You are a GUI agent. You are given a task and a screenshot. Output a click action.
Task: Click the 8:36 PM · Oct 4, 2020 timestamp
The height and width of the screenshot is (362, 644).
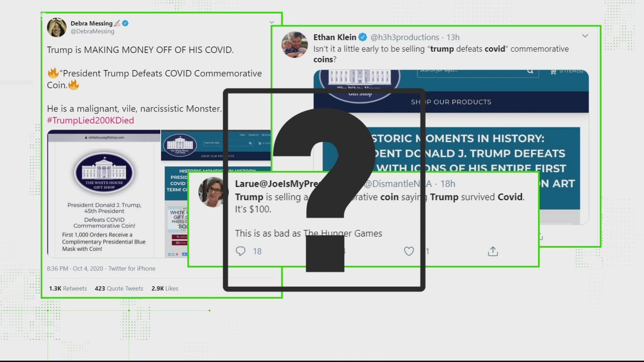click(x=75, y=268)
